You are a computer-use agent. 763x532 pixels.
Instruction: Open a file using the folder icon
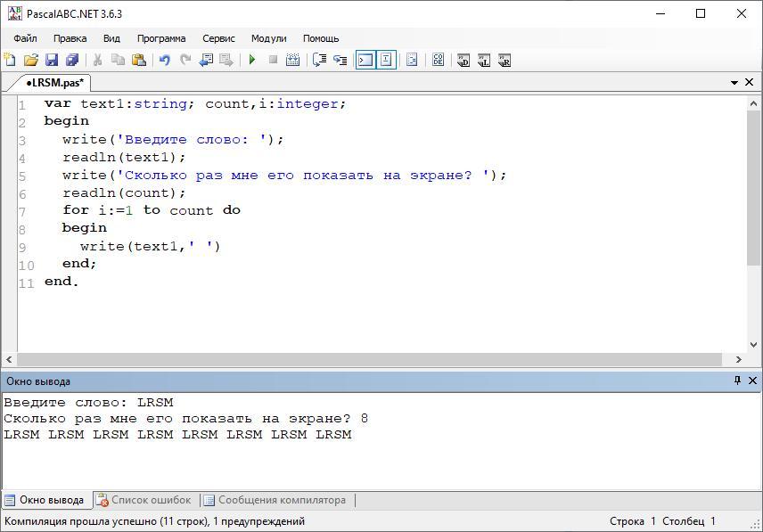pos(30,60)
